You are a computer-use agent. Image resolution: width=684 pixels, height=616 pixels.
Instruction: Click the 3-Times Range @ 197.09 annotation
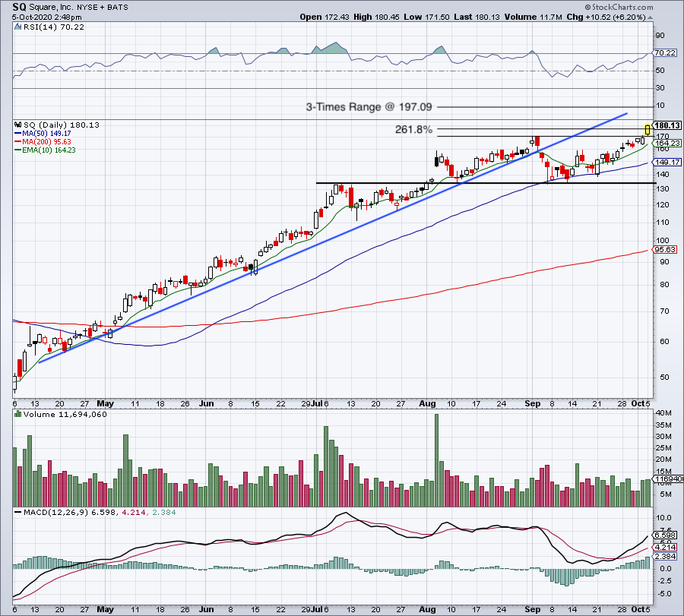pos(369,107)
